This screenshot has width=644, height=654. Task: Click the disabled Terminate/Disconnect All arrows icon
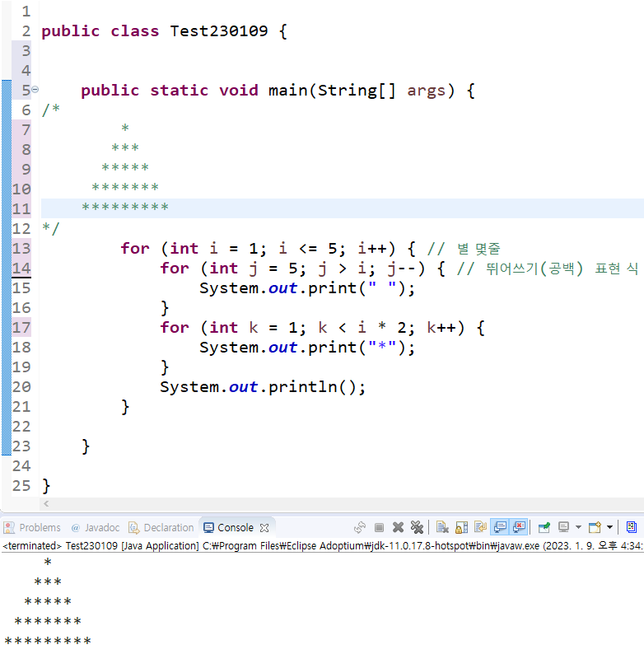[360, 528]
